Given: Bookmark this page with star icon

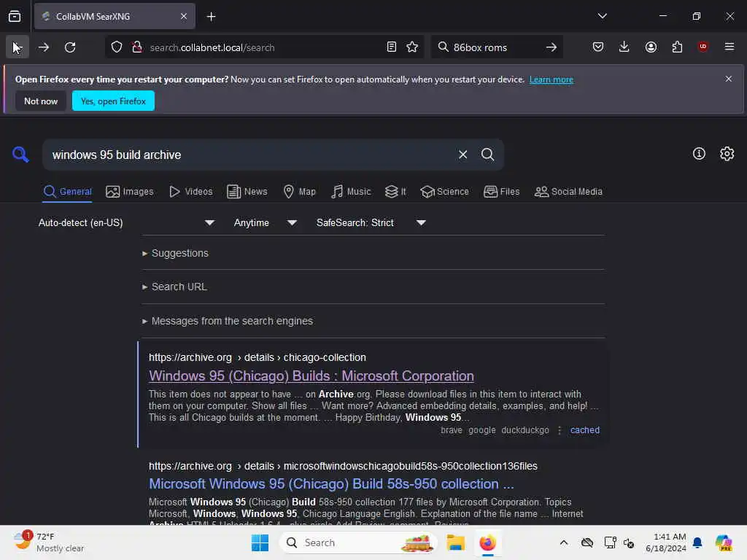Looking at the screenshot, I should click(x=412, y=47).
